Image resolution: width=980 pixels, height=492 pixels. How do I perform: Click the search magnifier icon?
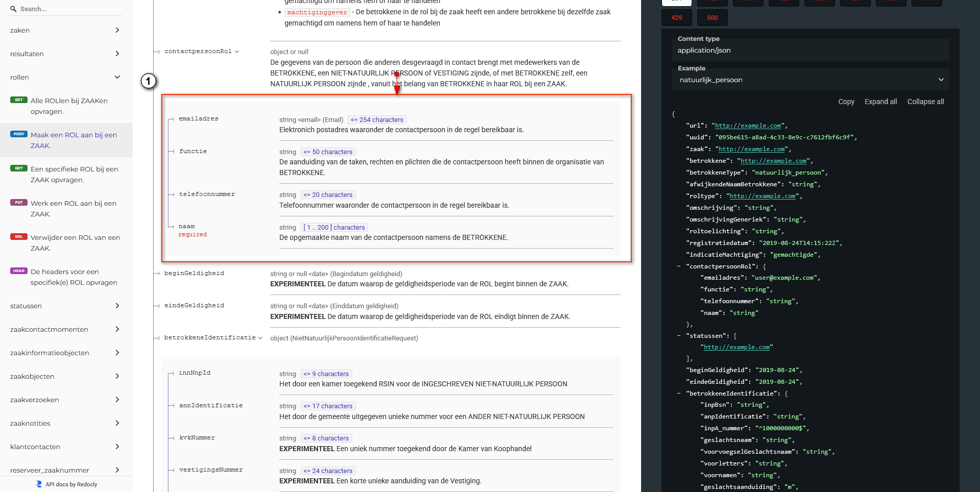click(x=13, y=9)
